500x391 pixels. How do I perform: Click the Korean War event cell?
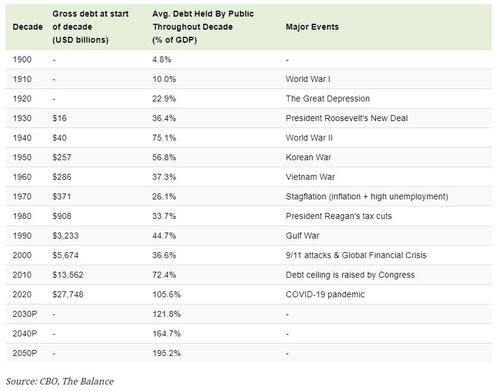(308, 157)
